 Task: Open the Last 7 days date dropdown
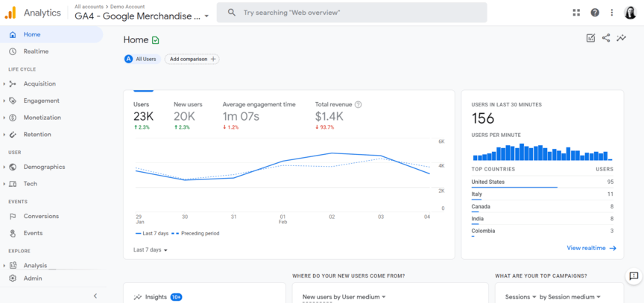click(x=151, y=249)
